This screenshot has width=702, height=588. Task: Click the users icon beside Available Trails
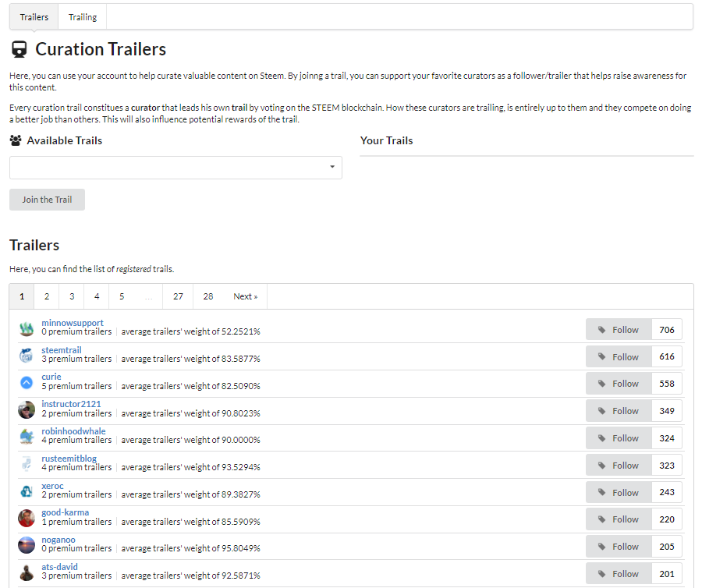[x=16, y=140]
